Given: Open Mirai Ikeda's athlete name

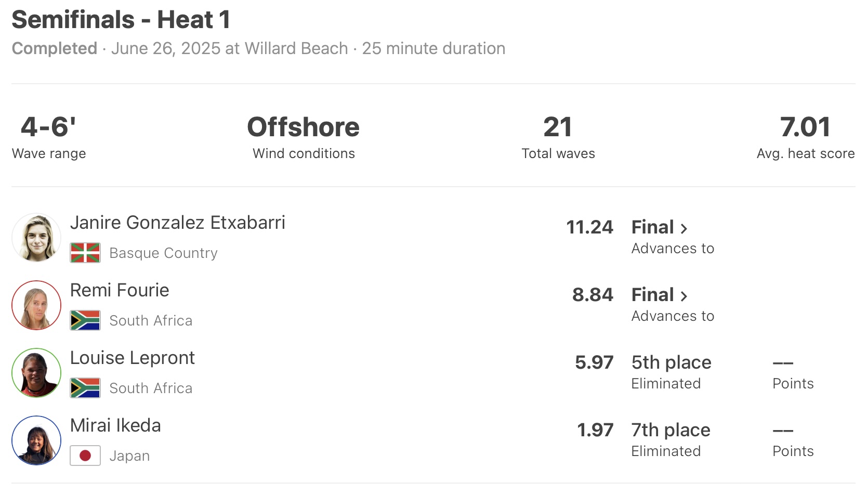Looking at the screenshot, I should click(115, 425).
